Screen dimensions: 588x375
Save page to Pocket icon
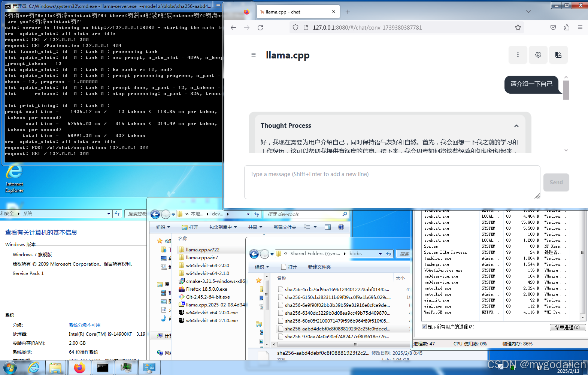click(553, 27)
